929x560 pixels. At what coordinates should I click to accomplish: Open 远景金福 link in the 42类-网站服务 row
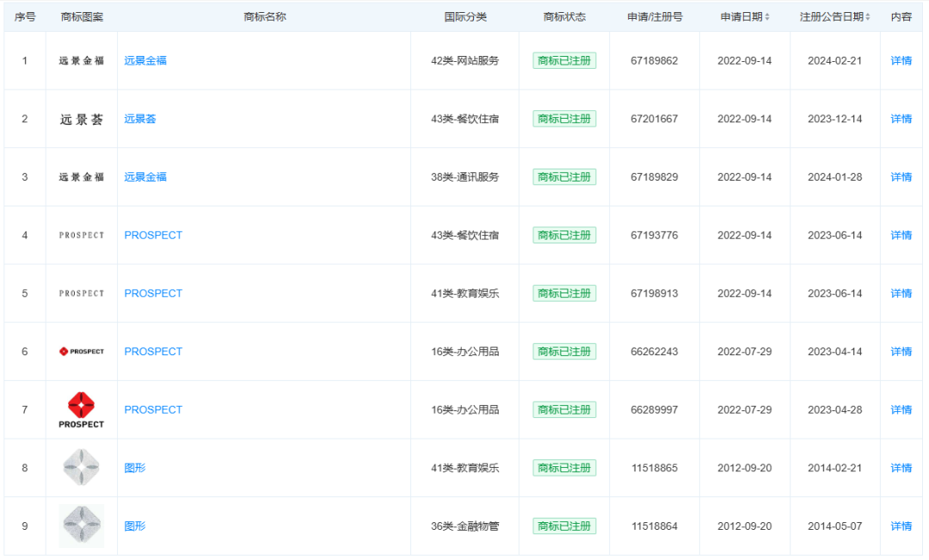(x=145, y=61)
